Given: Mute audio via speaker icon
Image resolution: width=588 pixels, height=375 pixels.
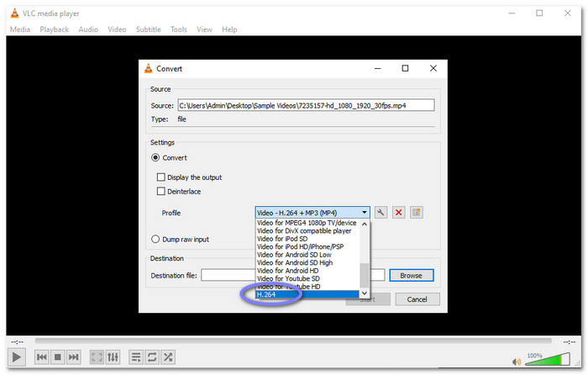Looking at the screenshot, I should (517, 362).
